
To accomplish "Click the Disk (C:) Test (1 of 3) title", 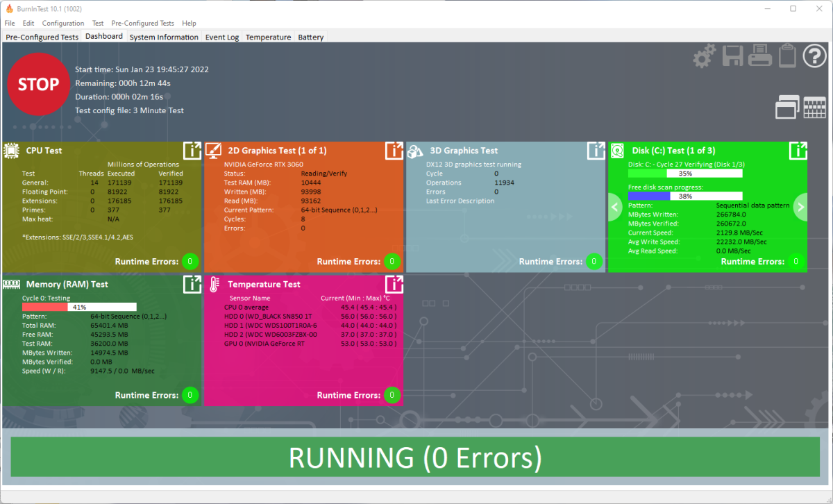I will 673,151.
